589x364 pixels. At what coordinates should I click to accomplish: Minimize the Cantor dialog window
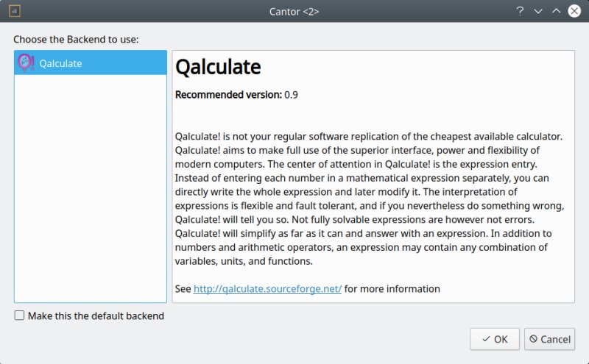pyautogui.click(x=538, y=11)
